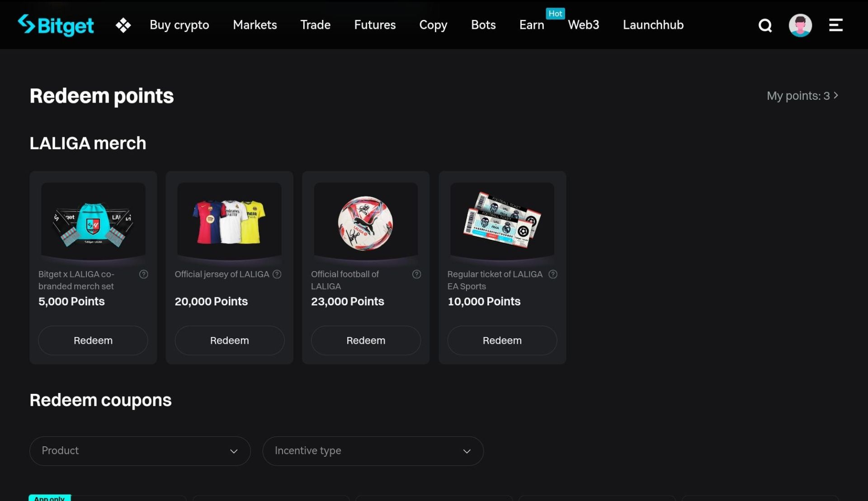This screenshot has height=501, width=868.
Task: Click the merch set drawstring bag image
Action: tap(93, 222)
